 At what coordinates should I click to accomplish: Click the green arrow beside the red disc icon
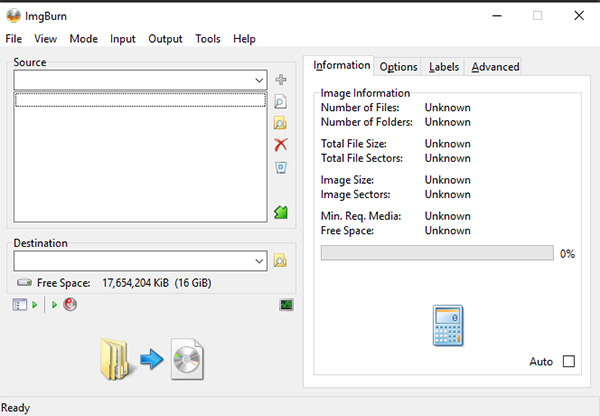pyautogui.click(x=54, y=305)
